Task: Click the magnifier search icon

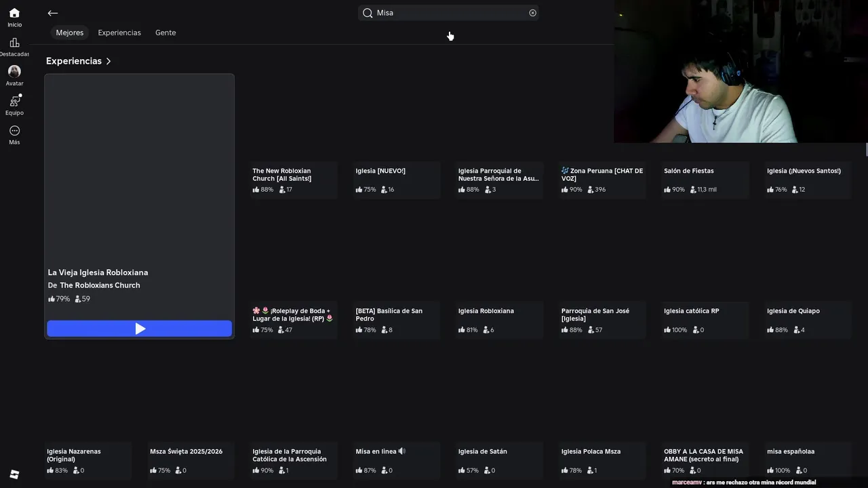Action: tap(368, 13)
